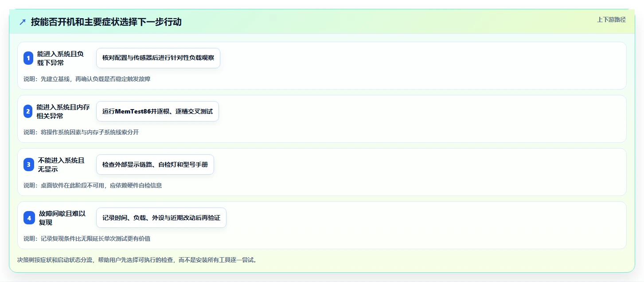Click 运行MemTest86并逐根、逐槽交叉测试 action button

[157, 111]
